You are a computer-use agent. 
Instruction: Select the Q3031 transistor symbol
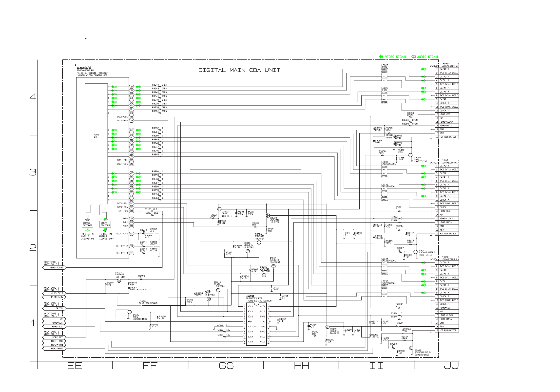[x=415, y=252]
